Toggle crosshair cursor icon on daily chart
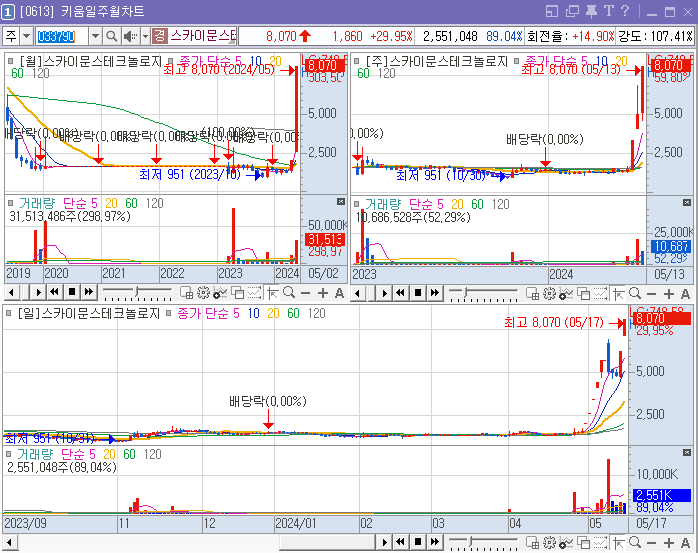This screenshot has height=553, width=698. point(618,543)
